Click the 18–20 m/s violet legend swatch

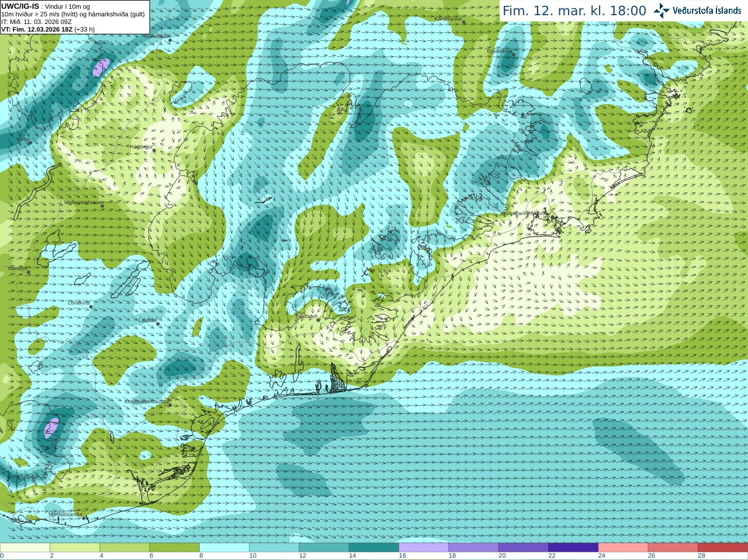pos(474,548)
